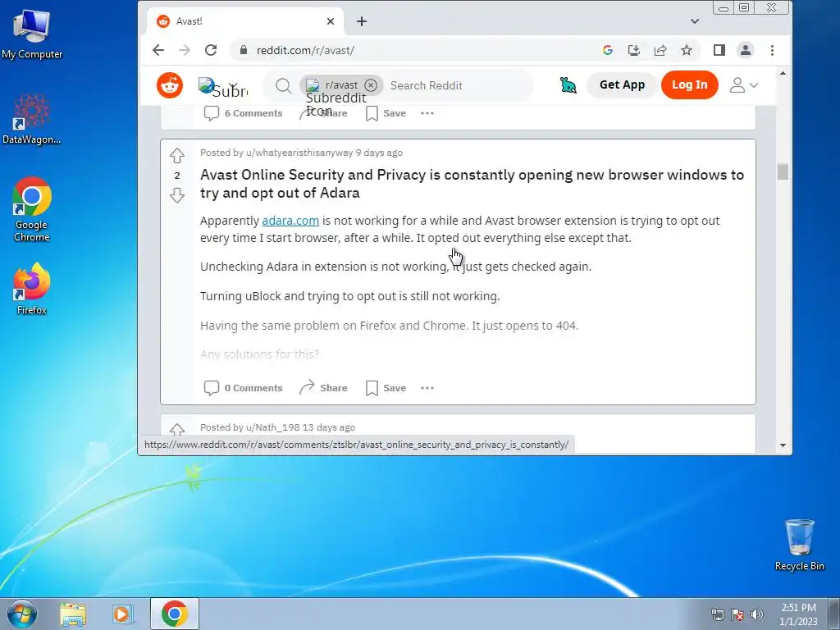Open the adara.com link

[290, 221]
